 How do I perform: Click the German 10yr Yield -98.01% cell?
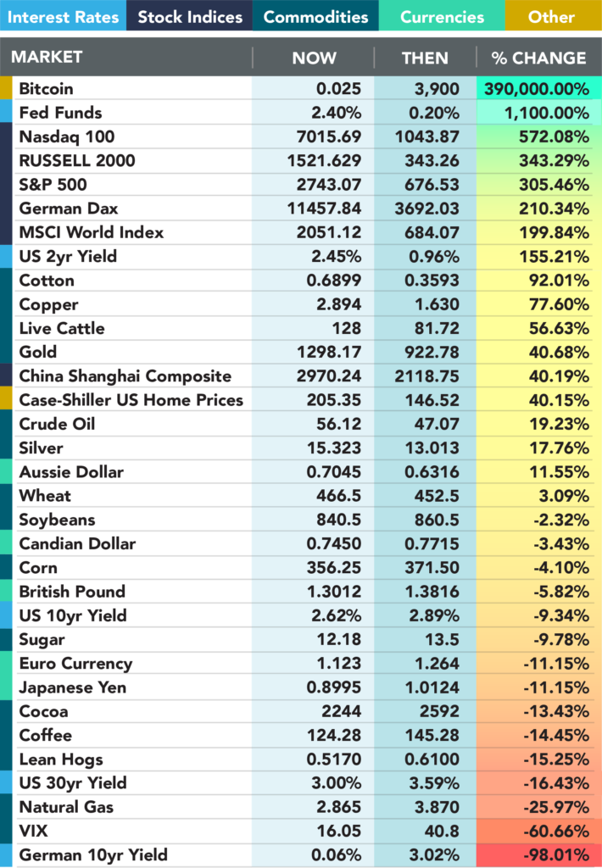click(x=539, y=855)
